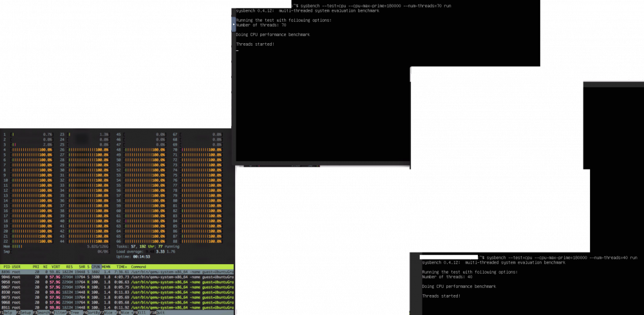644x315 pixels.
Task: Sort by the SHR column header
Action: click(82, 267)
